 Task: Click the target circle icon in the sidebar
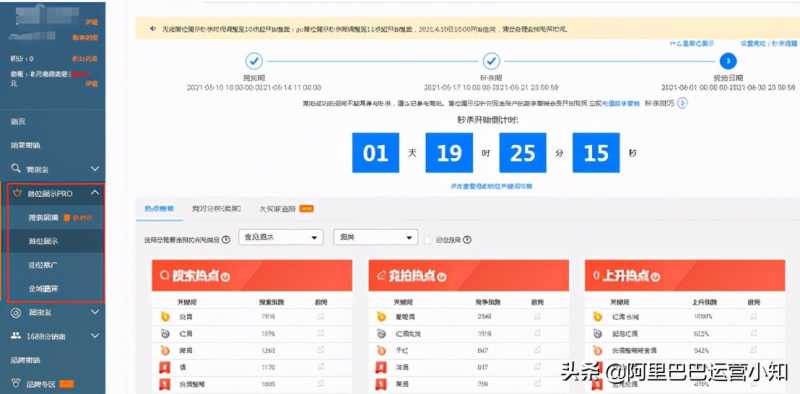16,312
